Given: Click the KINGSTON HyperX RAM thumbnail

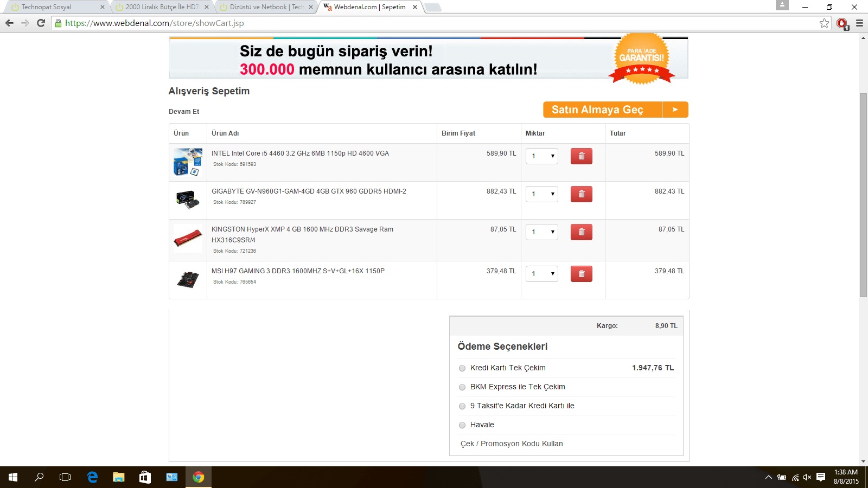Looking at the screenshot, I should (x=188, y=239).
